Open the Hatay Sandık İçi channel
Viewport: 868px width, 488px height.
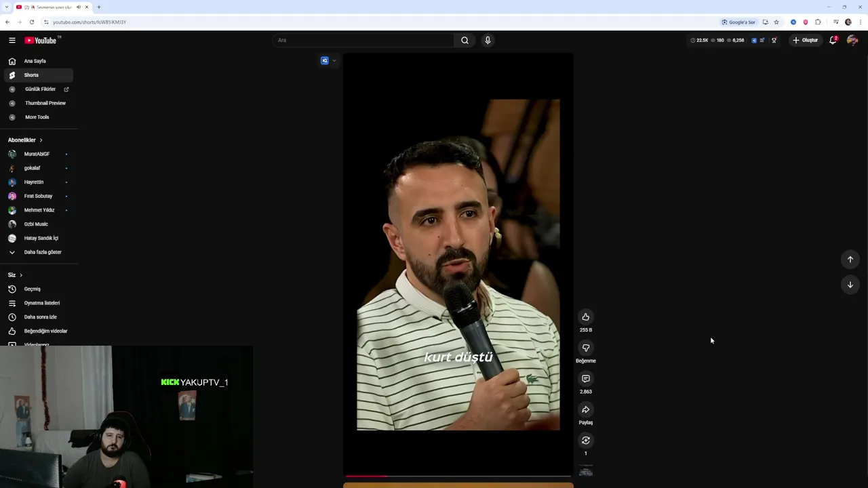39,238
